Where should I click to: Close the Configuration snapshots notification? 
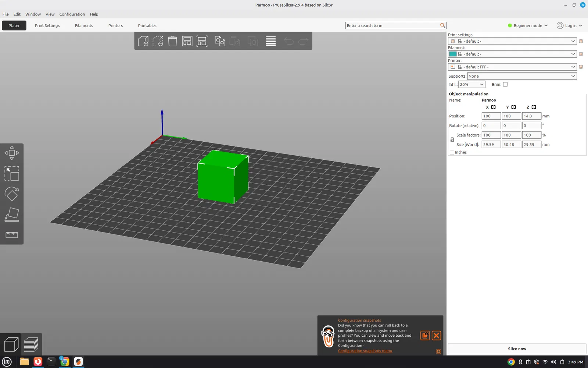point(436,335)
